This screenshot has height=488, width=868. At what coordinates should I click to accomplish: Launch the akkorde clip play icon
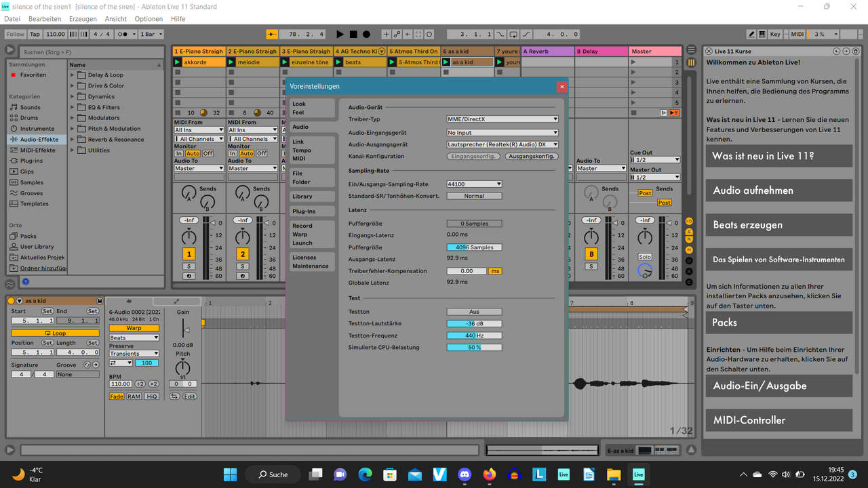click(178, 62)
